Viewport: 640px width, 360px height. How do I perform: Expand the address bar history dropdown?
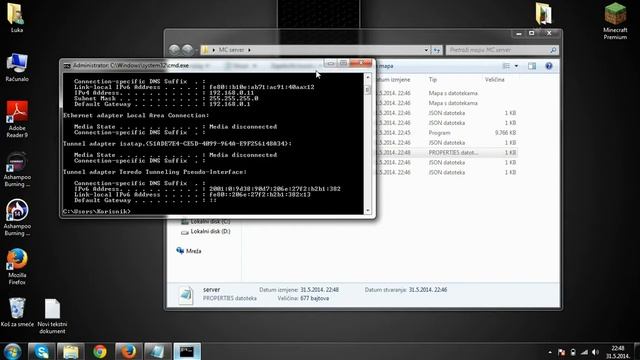[x=426, y=50]
